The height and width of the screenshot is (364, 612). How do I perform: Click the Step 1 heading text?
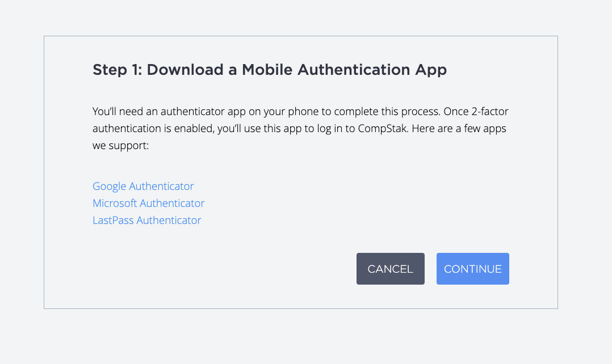coord(269,69)
